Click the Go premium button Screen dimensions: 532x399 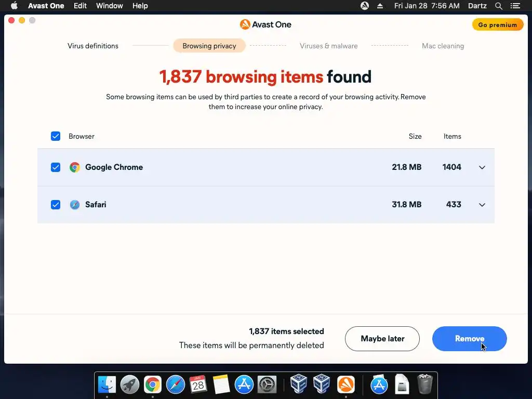click(497, 25)
